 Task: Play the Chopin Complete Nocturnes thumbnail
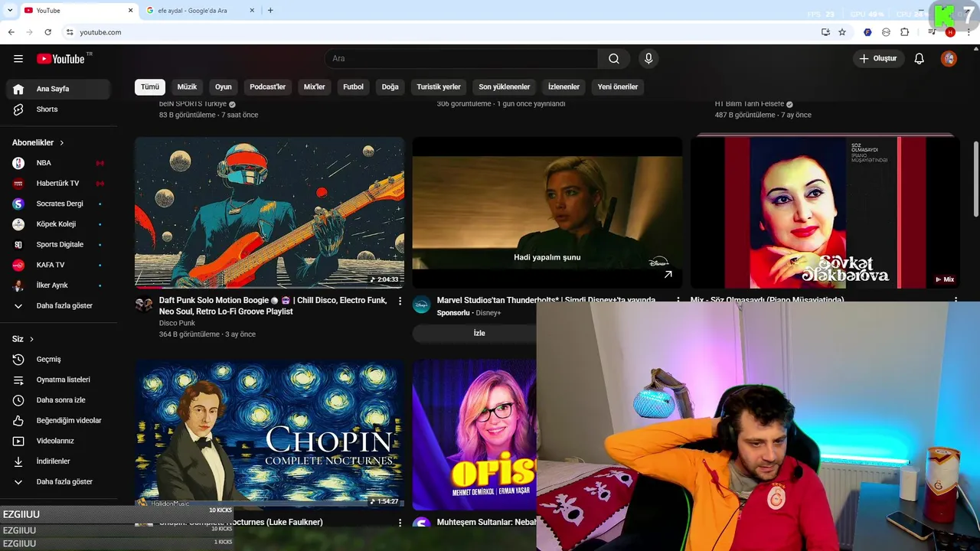coord(269,435)
